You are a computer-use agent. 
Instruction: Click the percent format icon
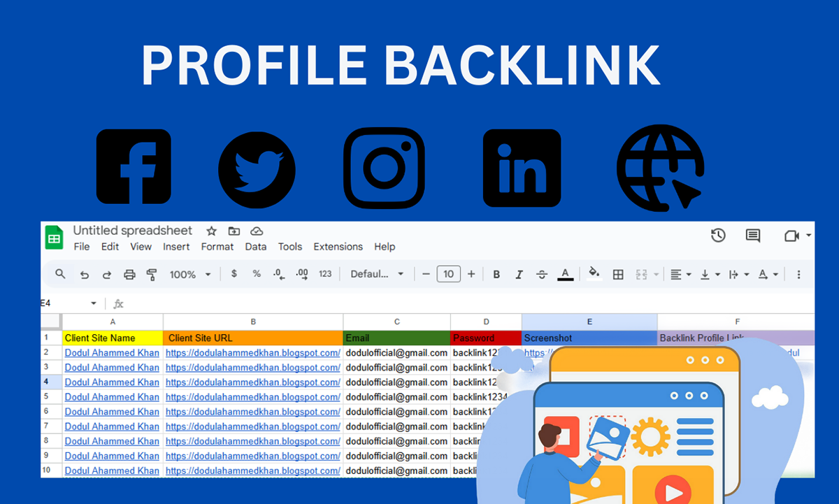[x=257, y=274]
